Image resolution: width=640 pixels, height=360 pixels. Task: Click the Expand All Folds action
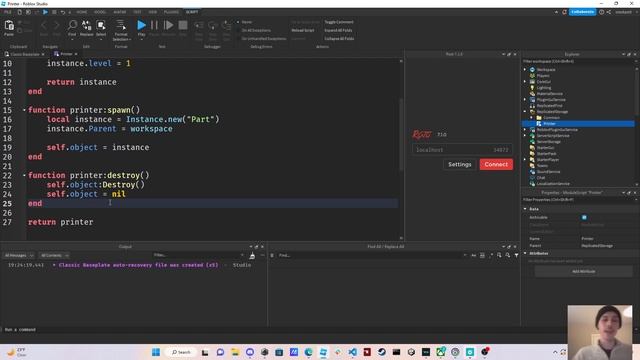tap(338, 30)
